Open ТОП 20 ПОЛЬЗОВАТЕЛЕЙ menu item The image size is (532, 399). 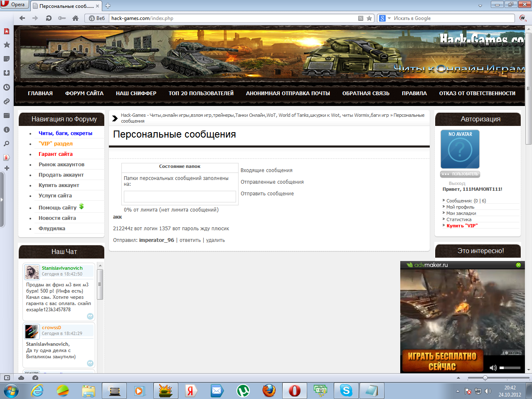[201, 94]
